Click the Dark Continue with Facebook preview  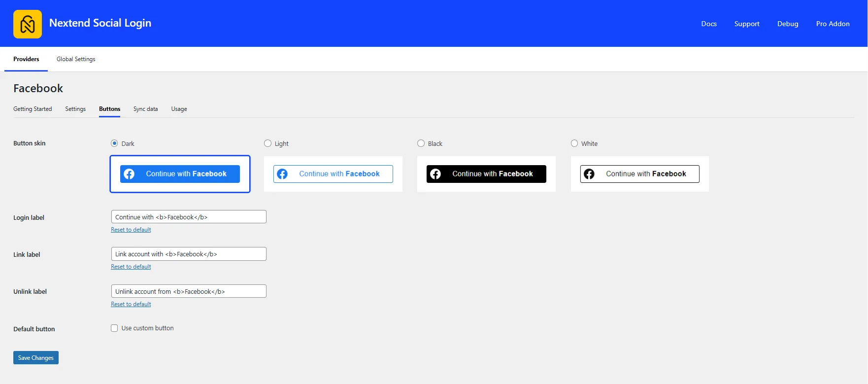point(180,174)
